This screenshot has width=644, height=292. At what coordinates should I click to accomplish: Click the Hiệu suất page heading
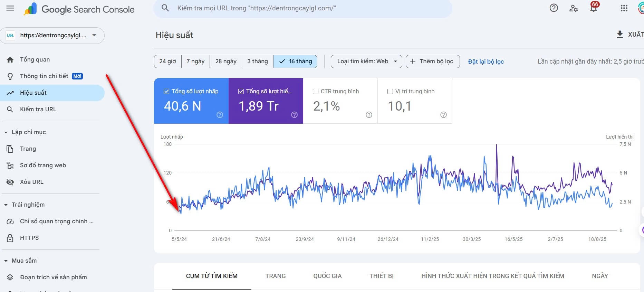point(174,35)
